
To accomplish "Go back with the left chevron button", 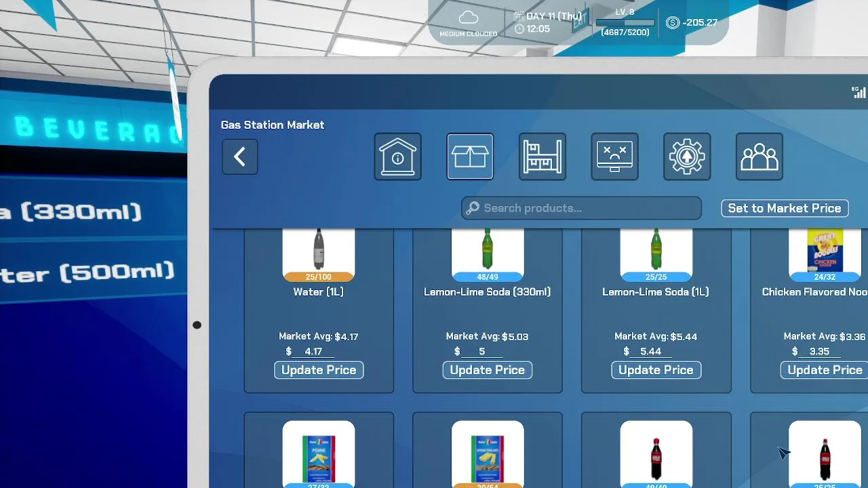I will (240, 157).
